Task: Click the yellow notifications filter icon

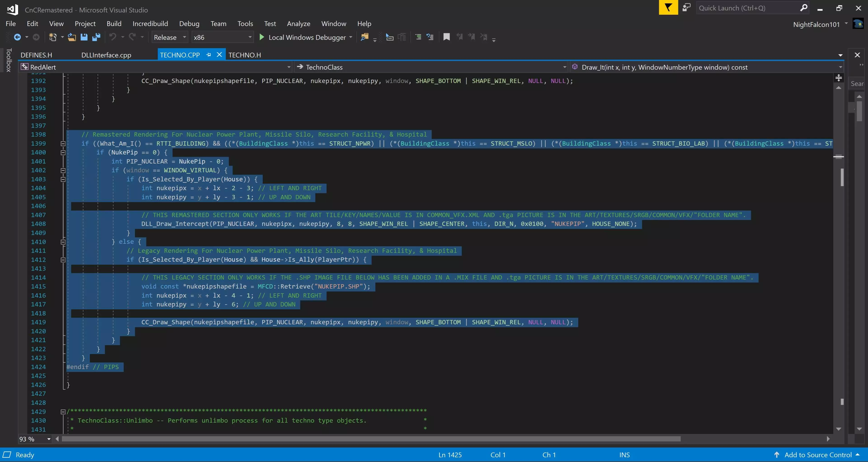Action: coord(668,7)
